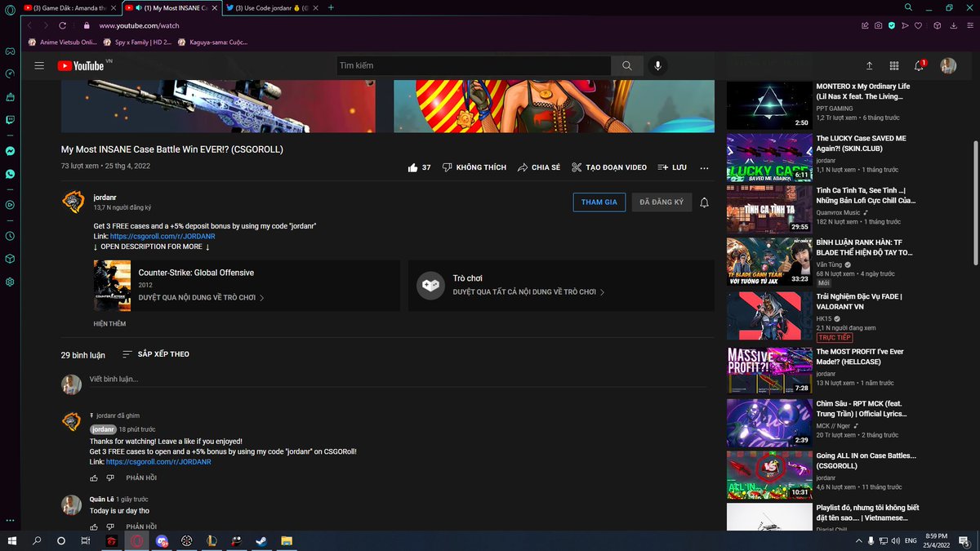This screenshot has height=551, width=980.
Task: Open YouTube notifications bell
Action: coord(920,65)
